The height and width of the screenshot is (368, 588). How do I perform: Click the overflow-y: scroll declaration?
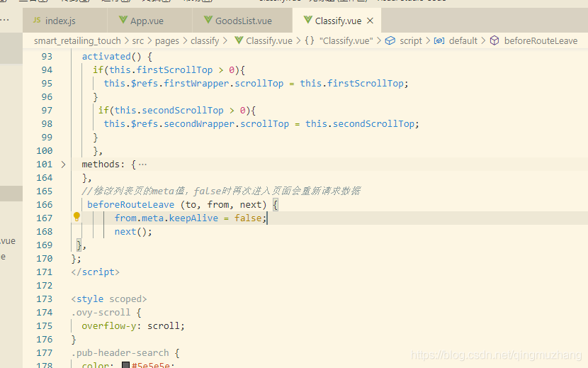coord(133,326)
